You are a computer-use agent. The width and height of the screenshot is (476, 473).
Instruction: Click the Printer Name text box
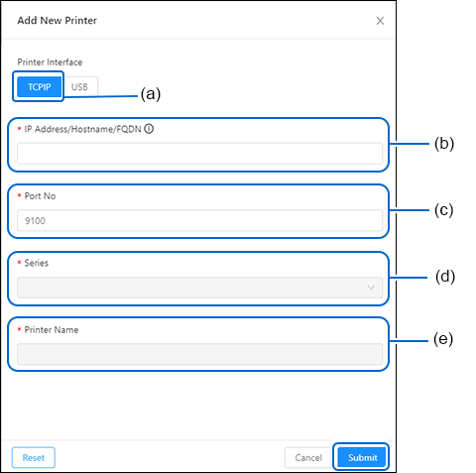coord(199,354)
